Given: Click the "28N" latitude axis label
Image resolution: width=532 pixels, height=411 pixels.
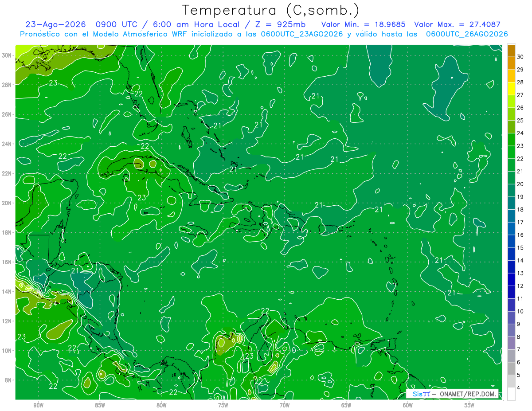Looking at the screenshot, I should (x=7, y=85).
